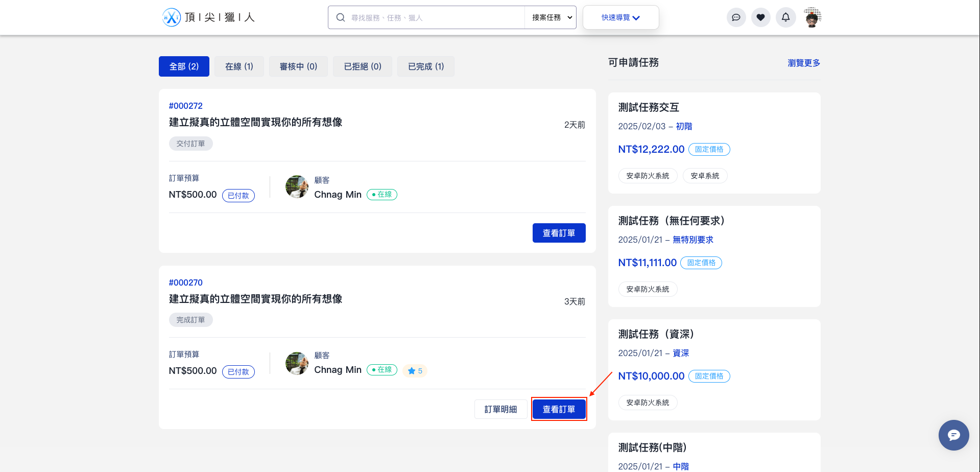Open the chat messages icon
Image resolution: width=980 pixels, height=472 pixels.
pos(736,17)
